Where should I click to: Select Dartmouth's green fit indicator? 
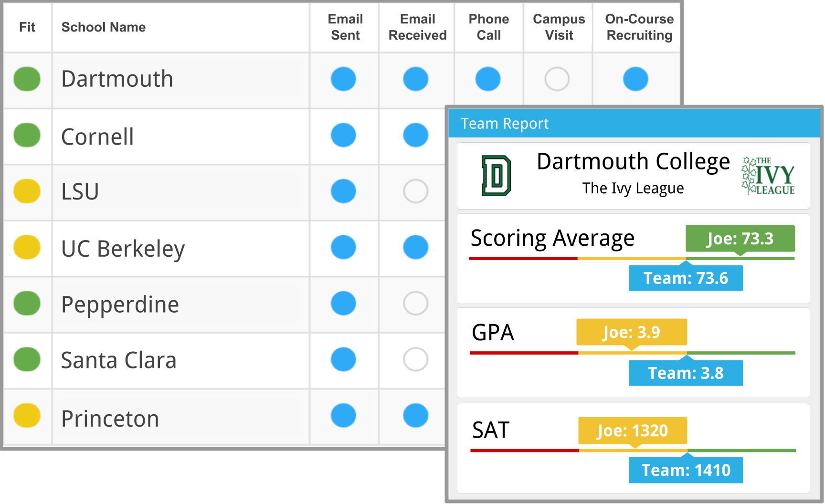tap(27, 79)
